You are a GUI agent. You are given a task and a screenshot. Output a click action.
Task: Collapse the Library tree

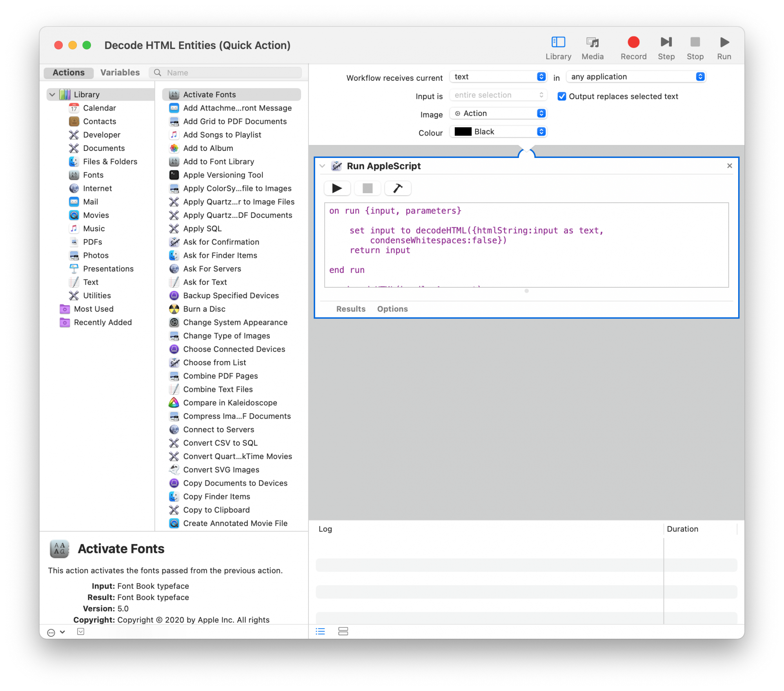click(x=52, y=94)
